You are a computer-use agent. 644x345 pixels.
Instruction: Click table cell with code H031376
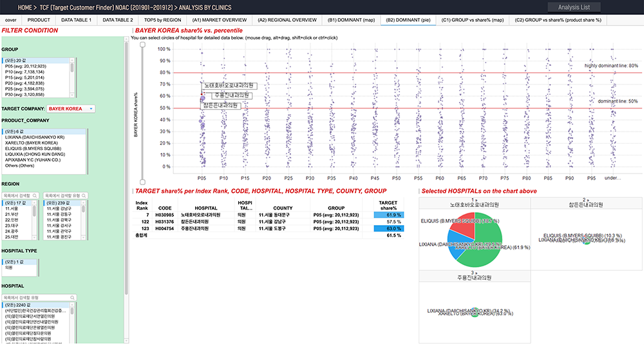tap(165, 222)
